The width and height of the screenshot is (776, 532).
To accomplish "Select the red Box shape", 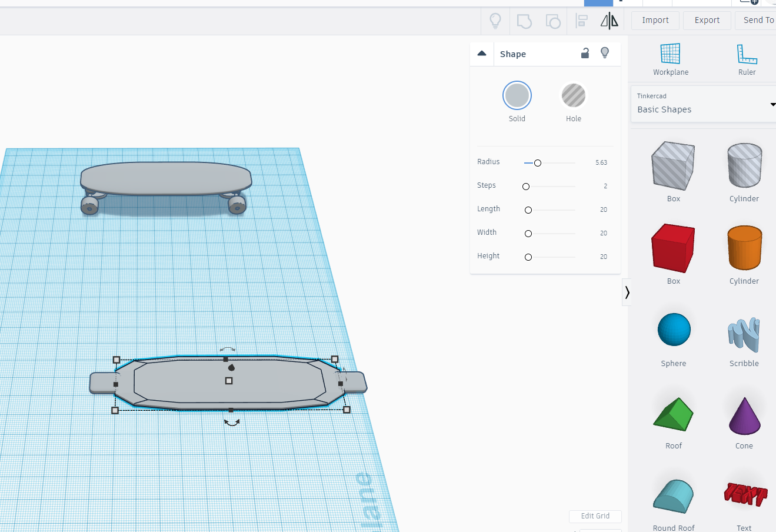I will pos(673,248).
